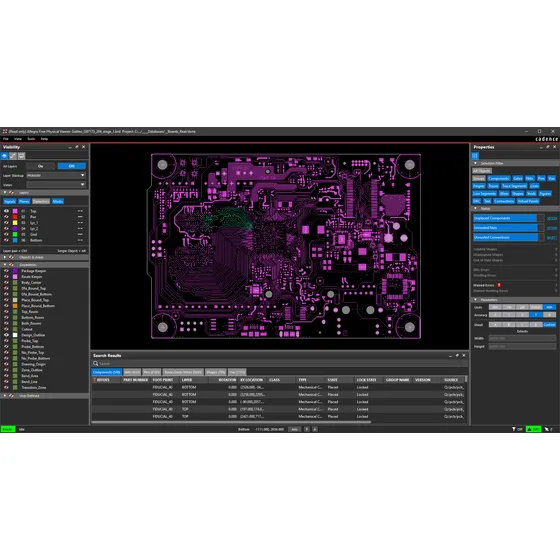Screen dimensions: 560x560
Task: Click the search magnifier icon in Search Results
Action: click(x=96, y=364)
